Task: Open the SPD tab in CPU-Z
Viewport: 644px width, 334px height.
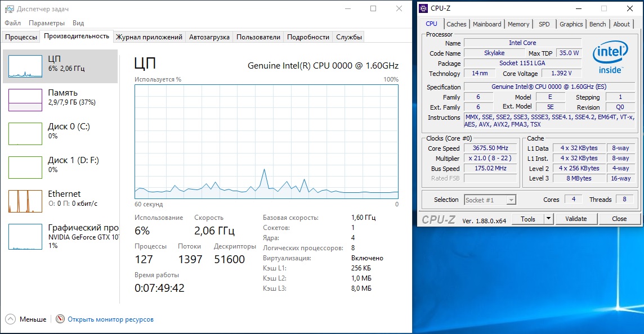Action: click(x=544, y=24)
